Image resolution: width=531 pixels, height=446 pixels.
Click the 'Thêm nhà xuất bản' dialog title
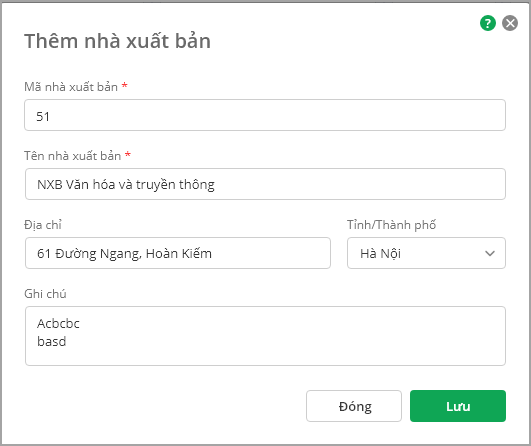click(x=118, y=41)
